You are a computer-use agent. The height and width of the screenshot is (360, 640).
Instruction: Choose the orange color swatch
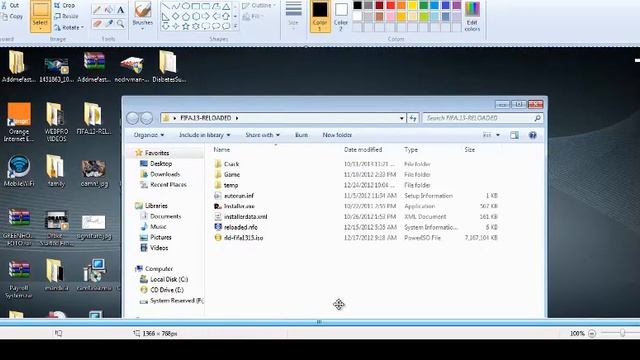coord(402,6)
